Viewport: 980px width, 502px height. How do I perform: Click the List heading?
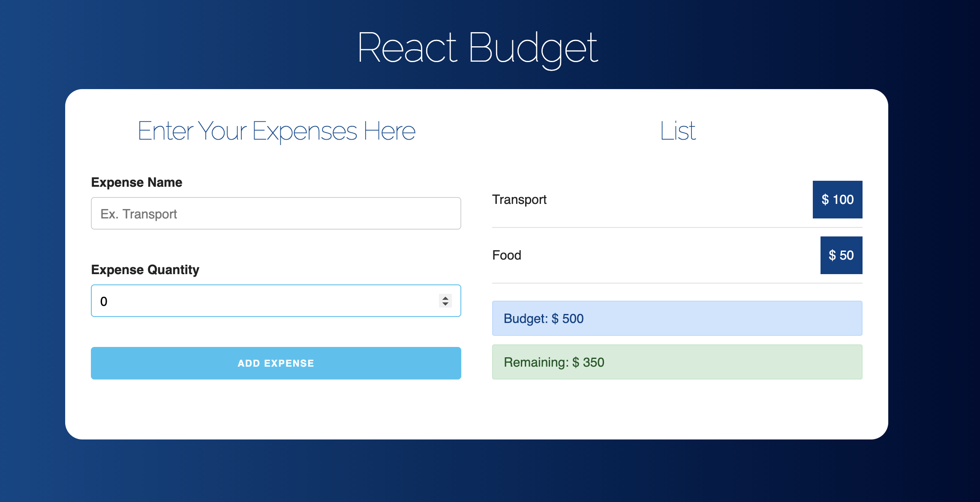pyautogui.click(x=677, y=131)
